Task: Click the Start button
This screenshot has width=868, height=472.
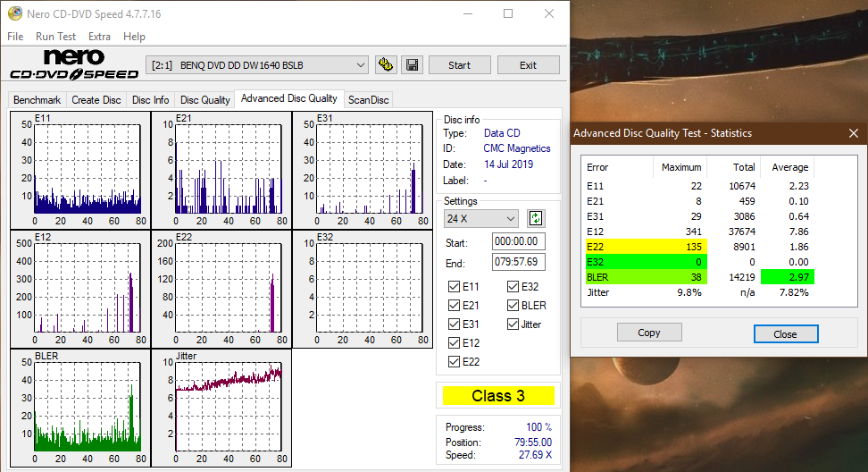Action: (460, 65)
